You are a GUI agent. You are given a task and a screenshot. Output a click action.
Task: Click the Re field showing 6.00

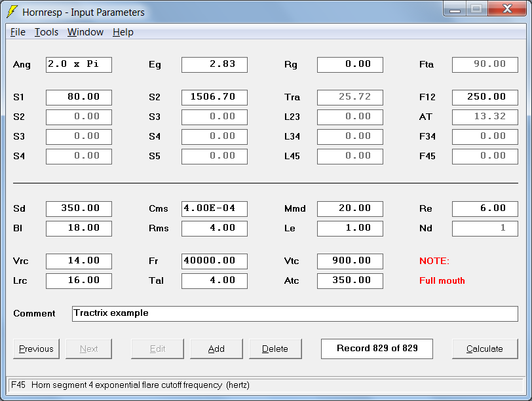(x=485, y=209)
